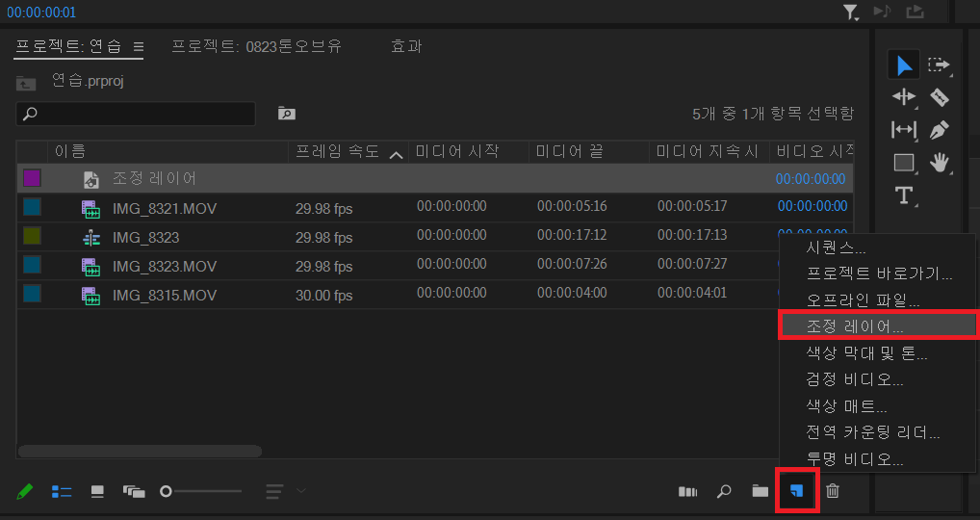Switch to 프로젝트: 0823톤오브유 tab
The image size is (980, 520).
pos(257,46)
